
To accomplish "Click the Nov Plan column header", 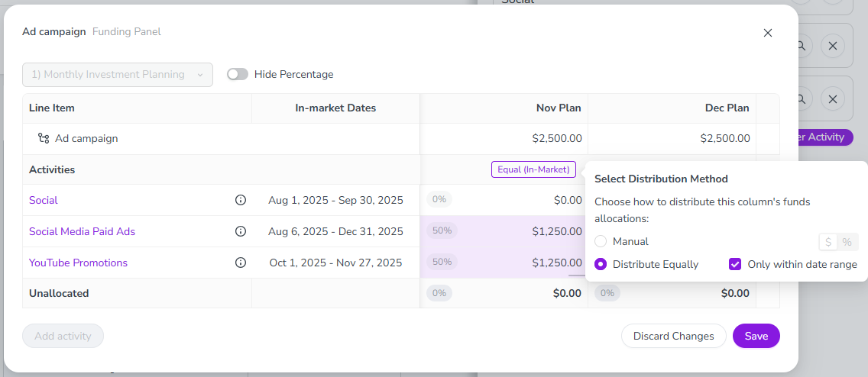I will point(559,108).
